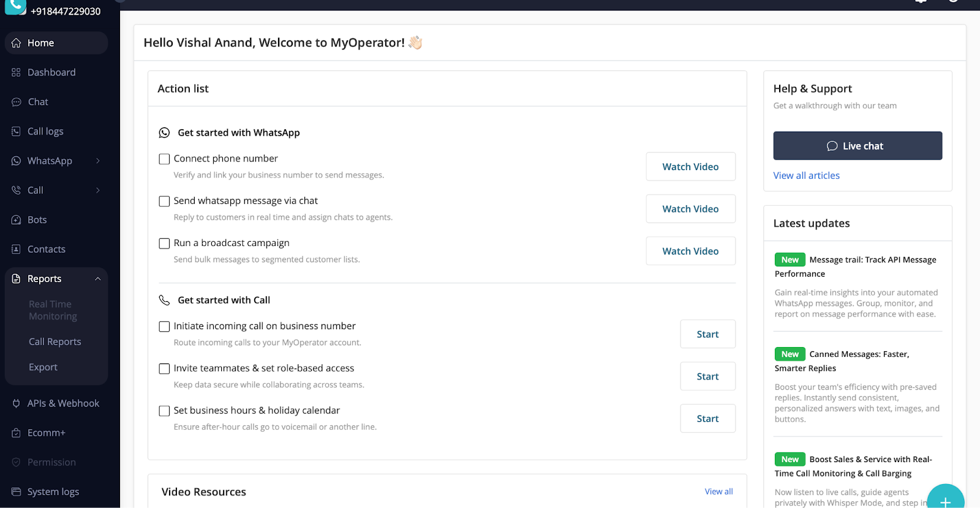Expand the WhatsApp submenu chevron
Viewport: 980px width, 508px height.
coord(98,161)
